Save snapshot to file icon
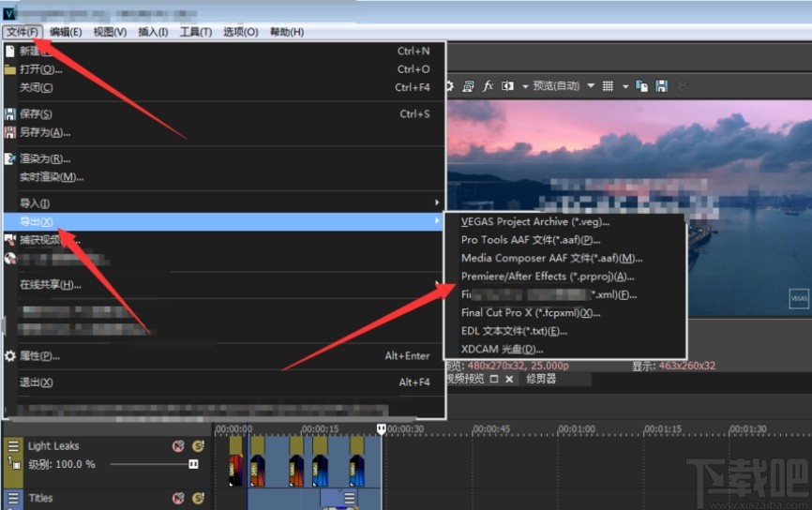This screenshot has height=510, width=812. tap(661, 86)
